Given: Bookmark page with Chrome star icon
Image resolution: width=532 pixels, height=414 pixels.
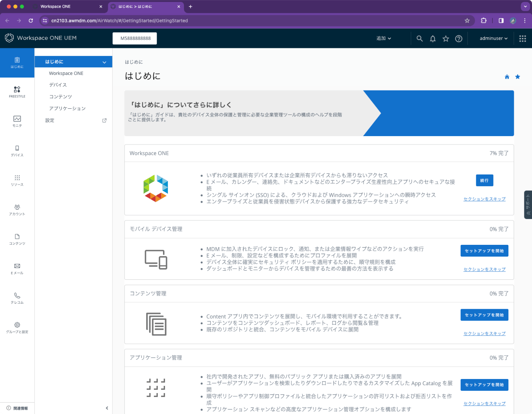Looking at the screenshot, I should coord(467,21).
